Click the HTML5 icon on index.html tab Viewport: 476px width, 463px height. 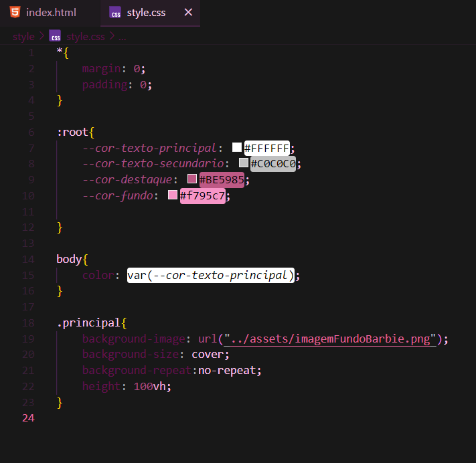point(15,13)
